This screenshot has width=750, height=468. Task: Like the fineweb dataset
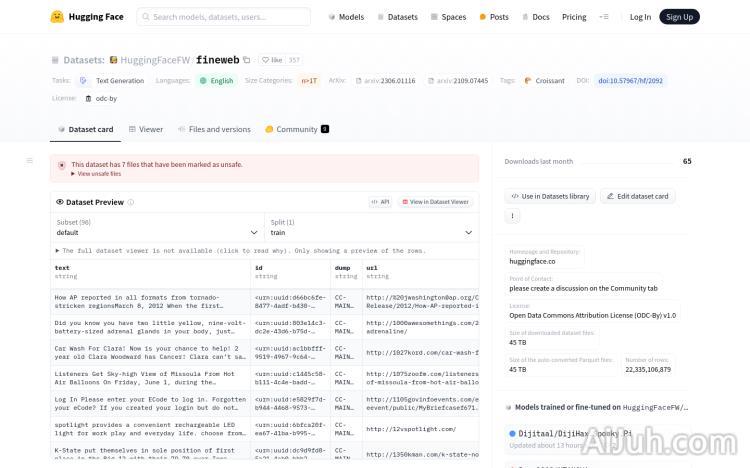(x=271, y=60)
